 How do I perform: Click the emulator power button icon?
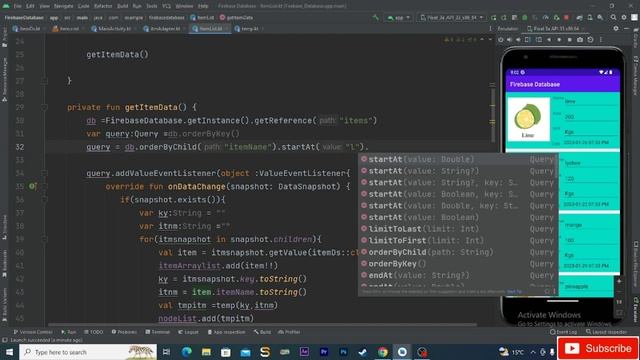click(x=501, y=40)
